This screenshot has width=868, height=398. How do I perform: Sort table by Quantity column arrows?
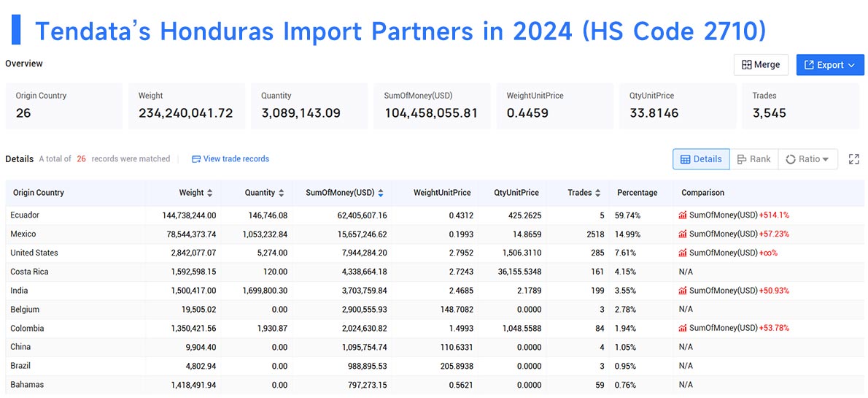(282, 193)
